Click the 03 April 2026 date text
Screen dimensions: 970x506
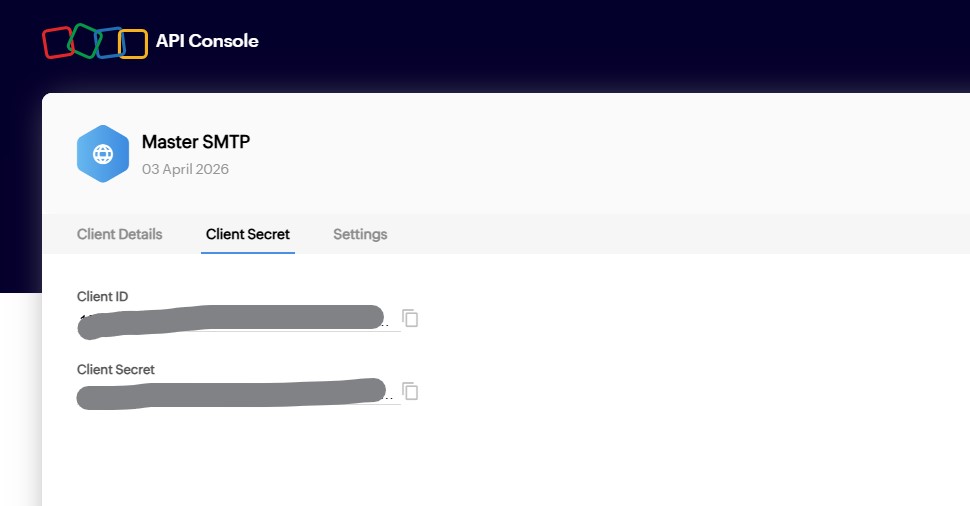tap(185, 169)
